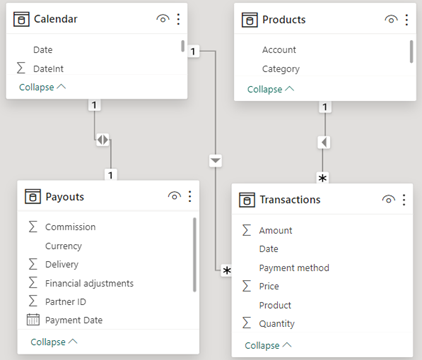Toggle visibility of the Payouts table
Image resolution: width=422 pixels, height=360 pixels.
click(174, 196)
